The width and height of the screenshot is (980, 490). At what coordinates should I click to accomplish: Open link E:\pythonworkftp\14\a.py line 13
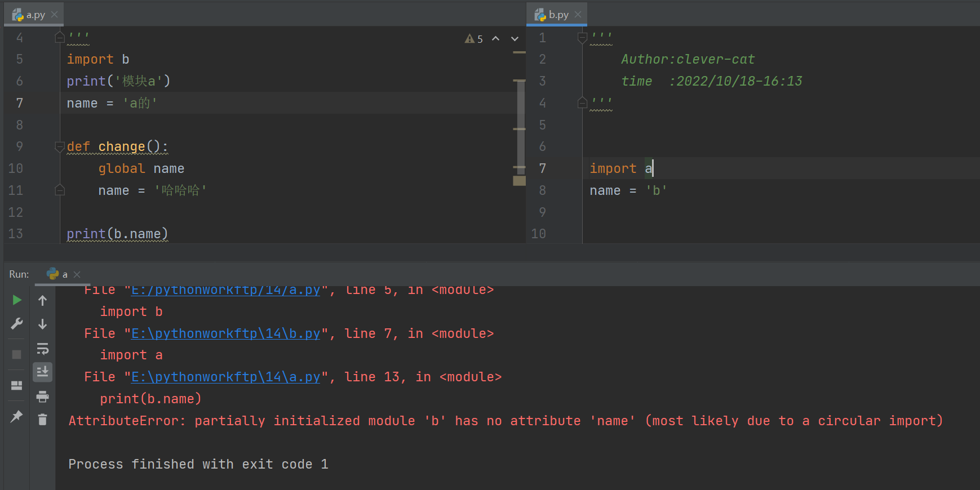tap(225, 377)
